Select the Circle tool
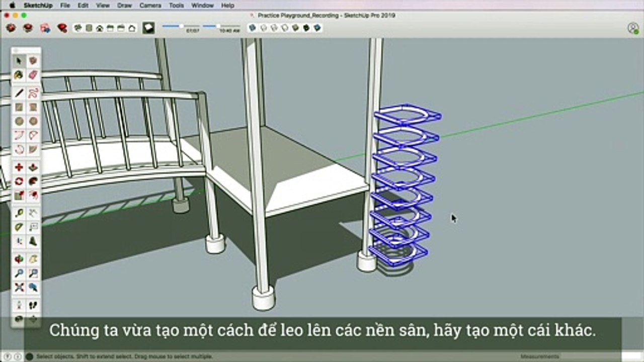The width and height of the screenshot is (644, 362). pos(19,121)
